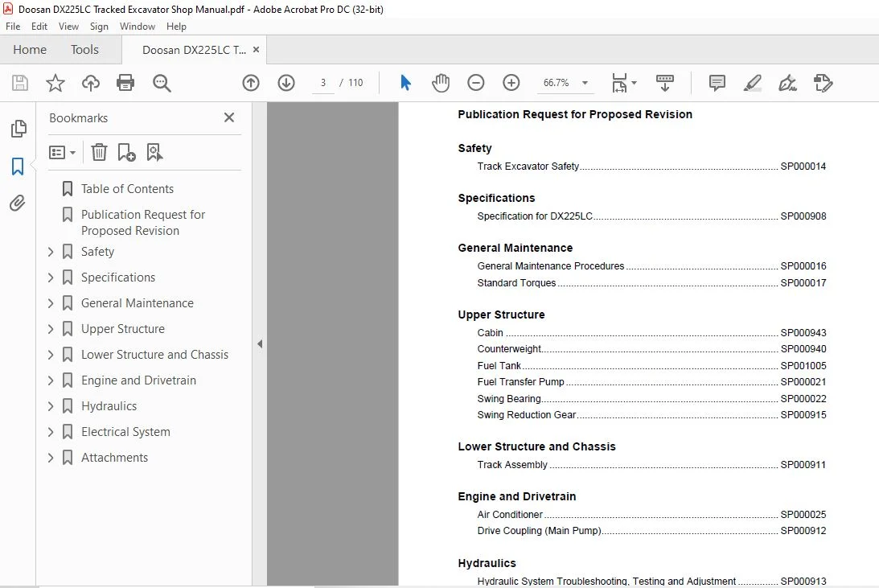
Task: Collapse navigation pane with side arrow
Action: [x=260, y=343]
